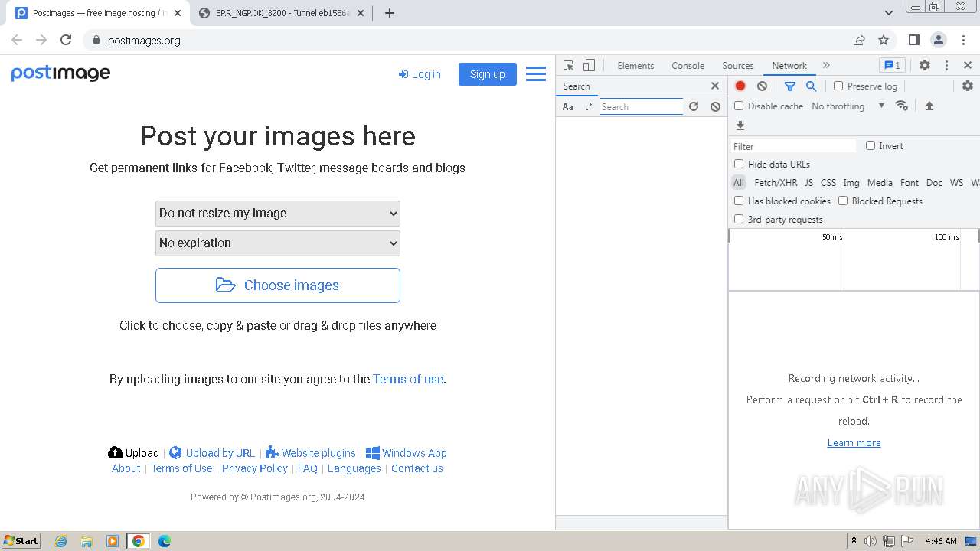
Task: Open the tab search chevron
Action: (889, 13)
